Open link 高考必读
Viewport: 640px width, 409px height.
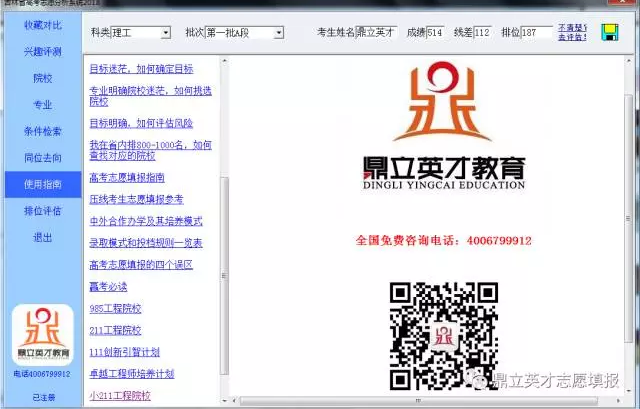point(108,287)
